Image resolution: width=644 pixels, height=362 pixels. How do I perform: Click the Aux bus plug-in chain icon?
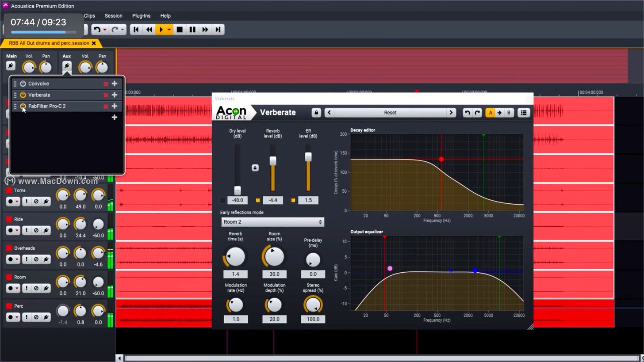pos(66,66)
